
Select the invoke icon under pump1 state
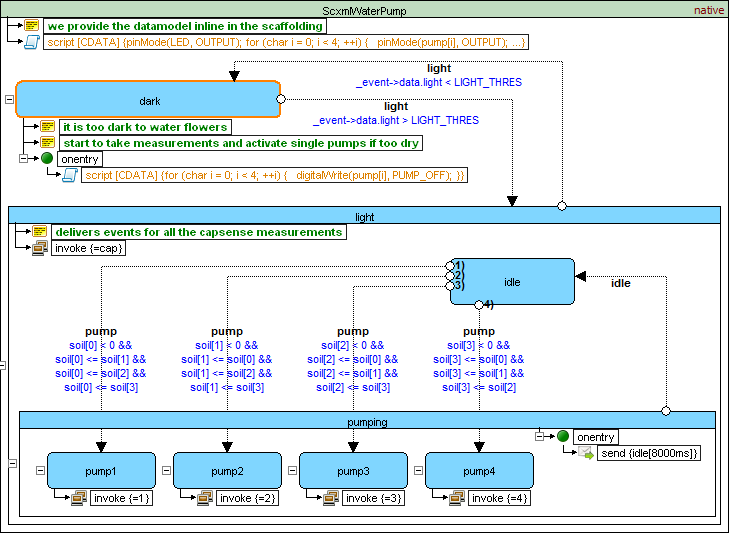click(77, 497)
